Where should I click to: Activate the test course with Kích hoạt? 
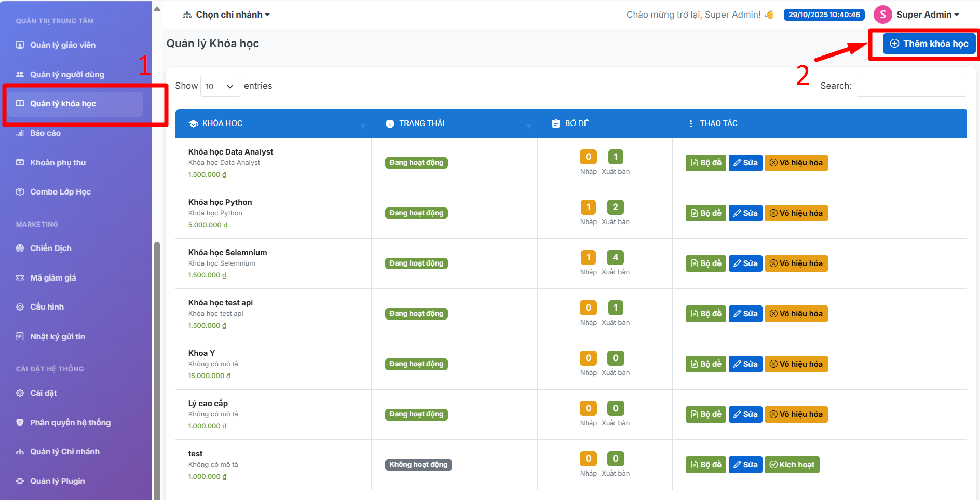[792, 465]
